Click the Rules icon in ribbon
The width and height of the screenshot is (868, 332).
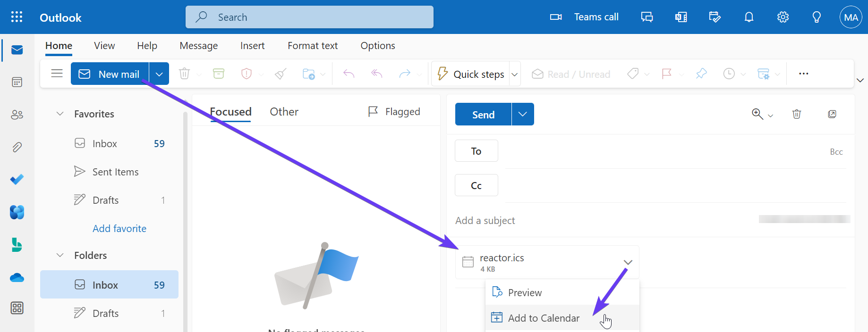(764, 74)
